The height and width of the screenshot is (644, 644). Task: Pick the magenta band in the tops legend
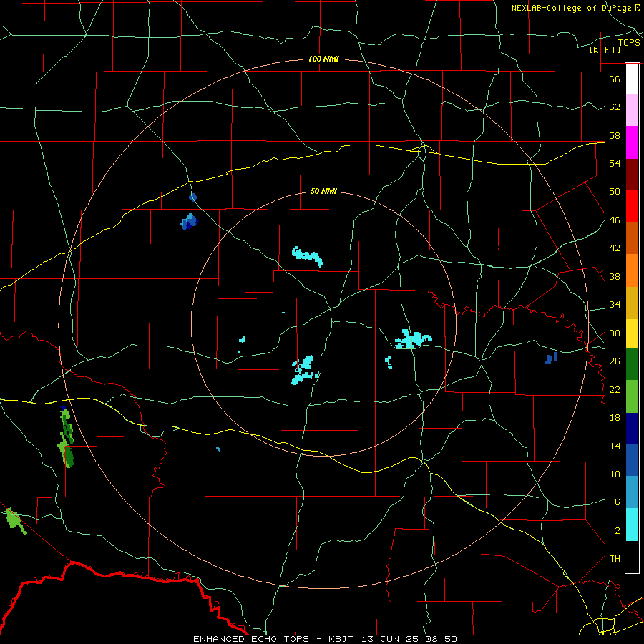[632, 142]
